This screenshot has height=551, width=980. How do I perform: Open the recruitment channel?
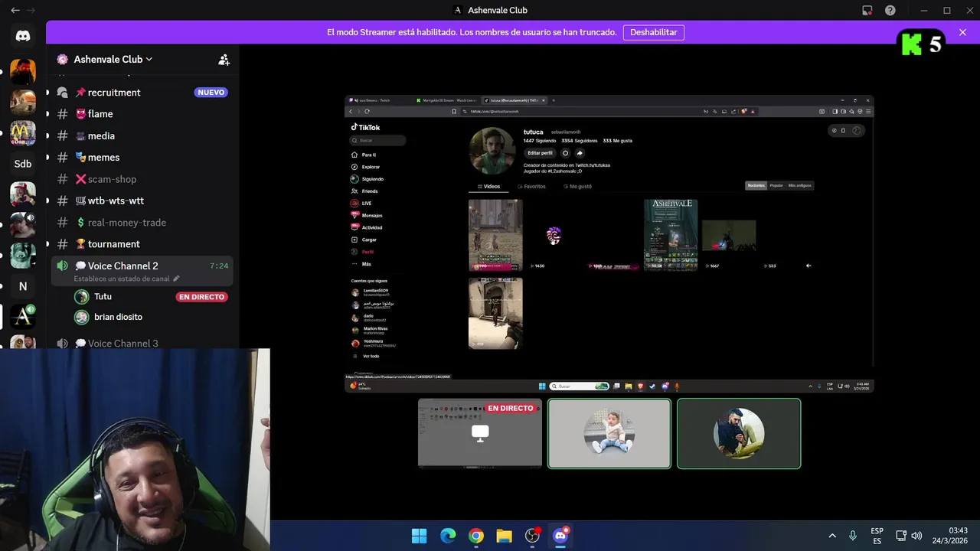(x=142, y=93)
